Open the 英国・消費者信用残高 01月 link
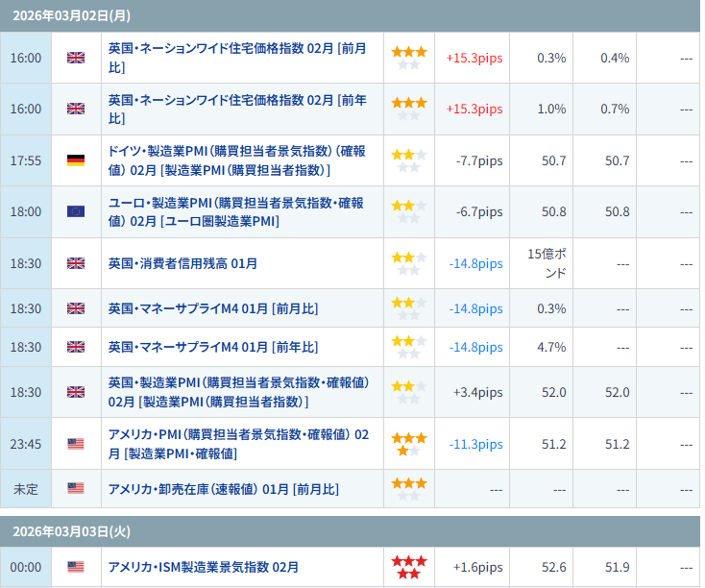 click(x=182, y=263)
